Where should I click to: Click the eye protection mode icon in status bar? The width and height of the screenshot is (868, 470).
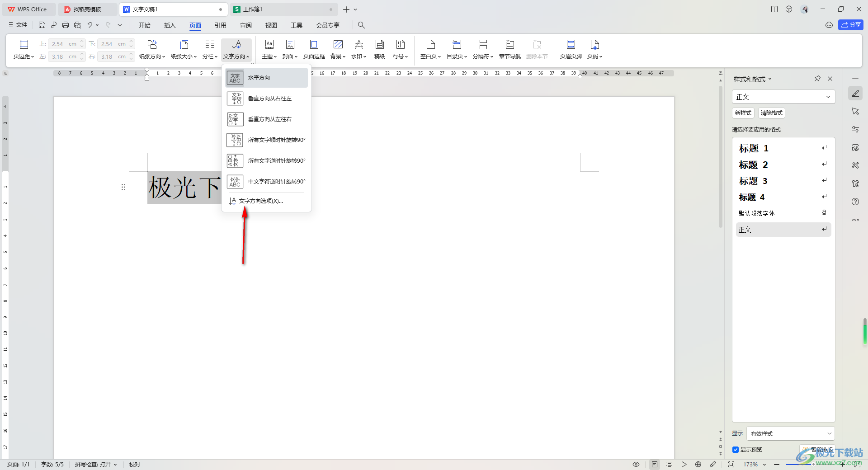pos(636,464)
